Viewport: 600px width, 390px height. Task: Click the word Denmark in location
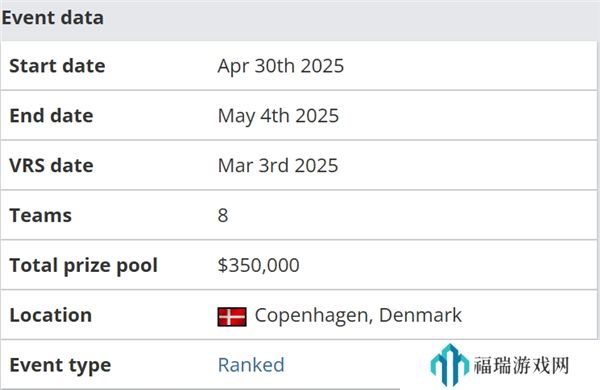tap(420, 315)
